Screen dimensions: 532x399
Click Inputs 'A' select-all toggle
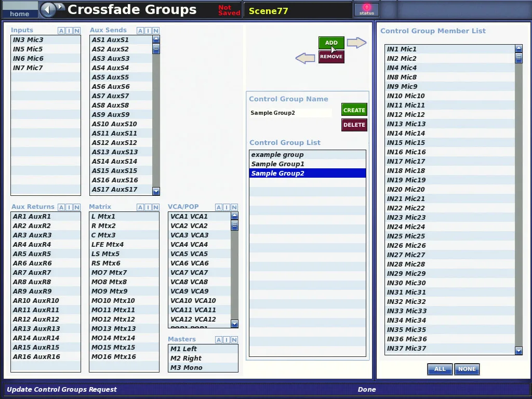61,31
